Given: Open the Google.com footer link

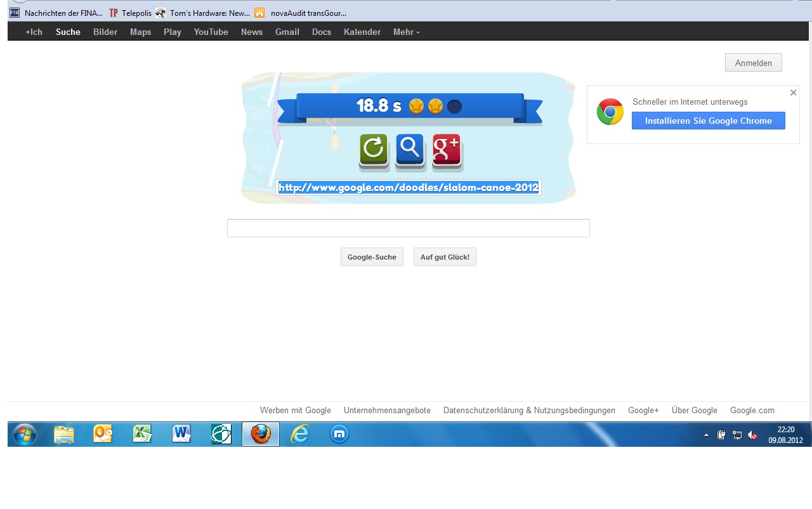Looking at the screenshot, I should pos(752,411).
